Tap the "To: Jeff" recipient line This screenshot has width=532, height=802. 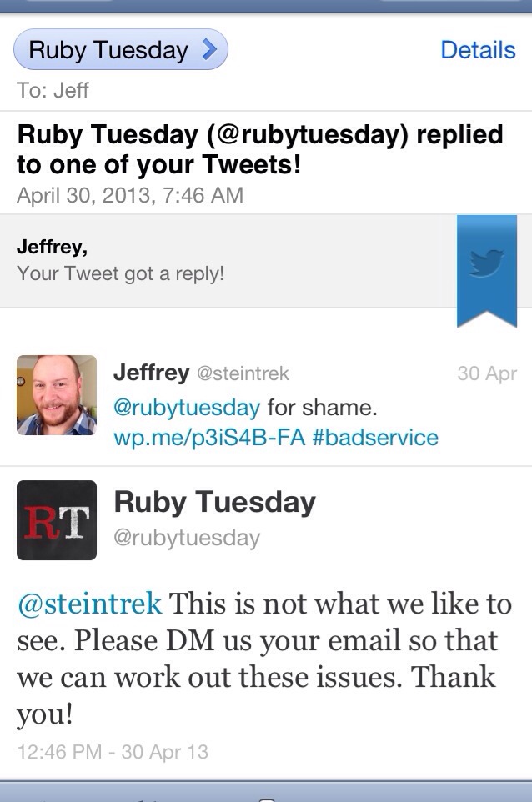click(x=53, y=90)
